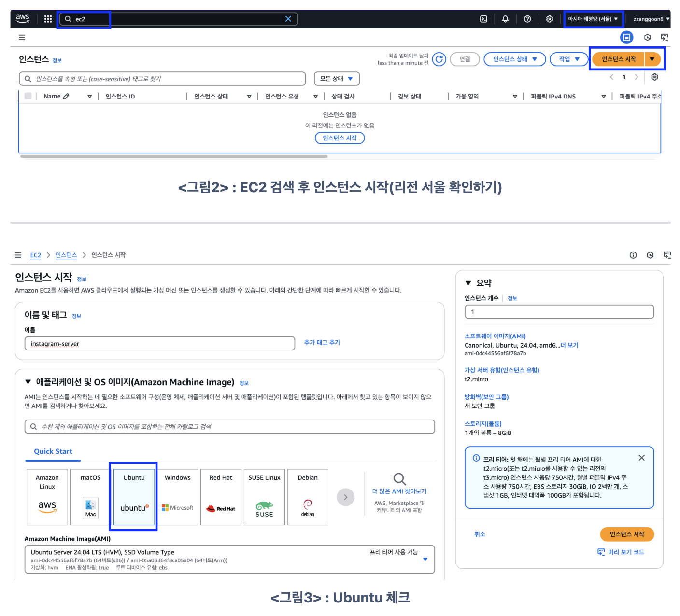Show more AMI tiles with round arrow
The height and width of the screenshot is (616, 680).
[345, 497]
